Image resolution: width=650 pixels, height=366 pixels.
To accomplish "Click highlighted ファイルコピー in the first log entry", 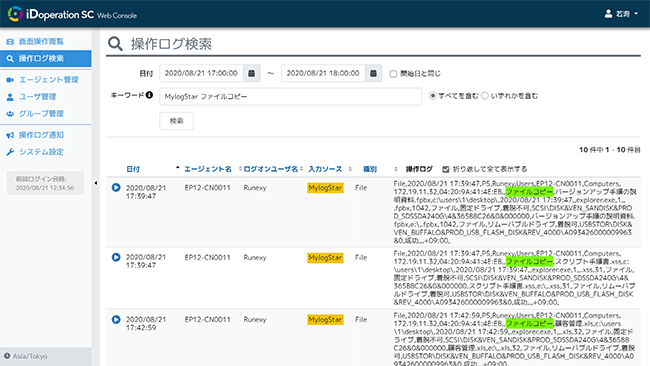I will click(530, 191).
